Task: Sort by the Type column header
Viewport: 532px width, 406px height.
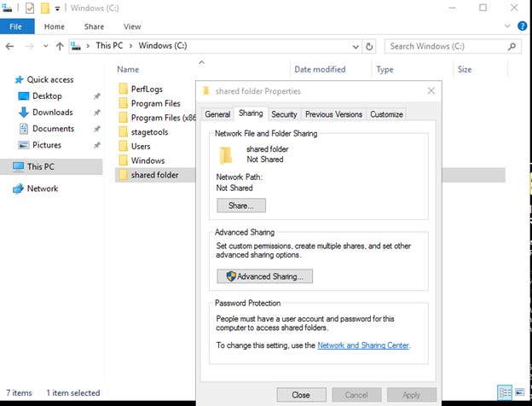Action: [x=385, y=69]
